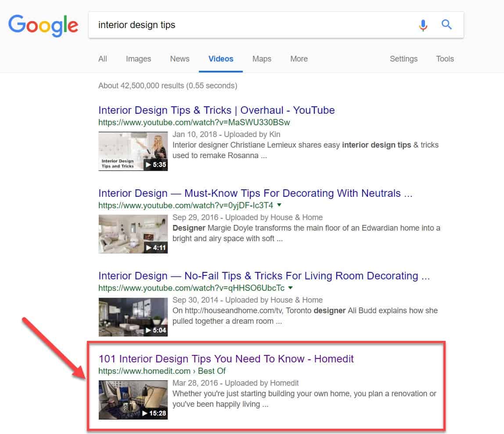Open the More menu
This screenshot has height=434, width=504.
[299, 59]
